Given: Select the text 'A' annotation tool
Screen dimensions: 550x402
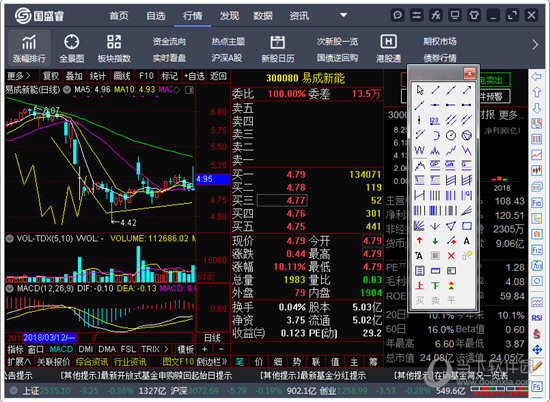Looking at the screenshot, I should (467, 241).
